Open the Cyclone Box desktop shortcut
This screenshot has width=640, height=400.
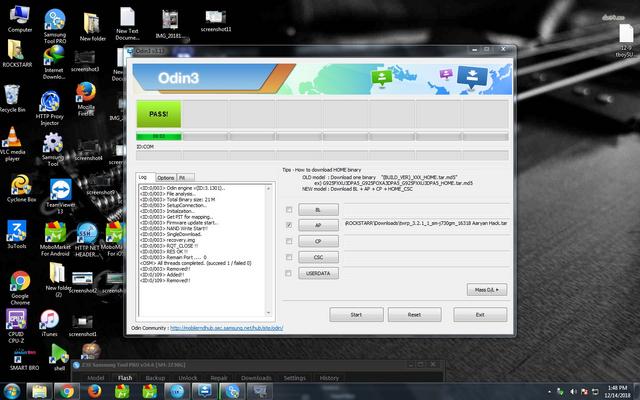coord(21,189)
